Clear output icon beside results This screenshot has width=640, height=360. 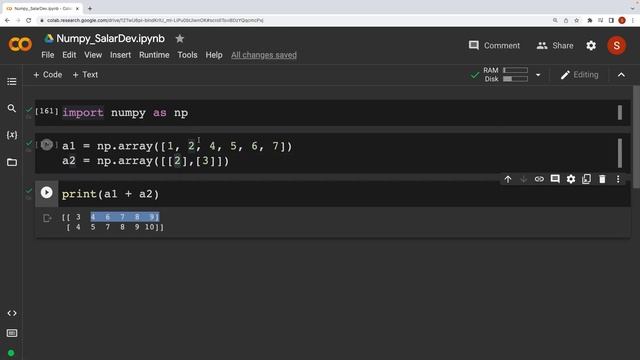coord(47,218)
